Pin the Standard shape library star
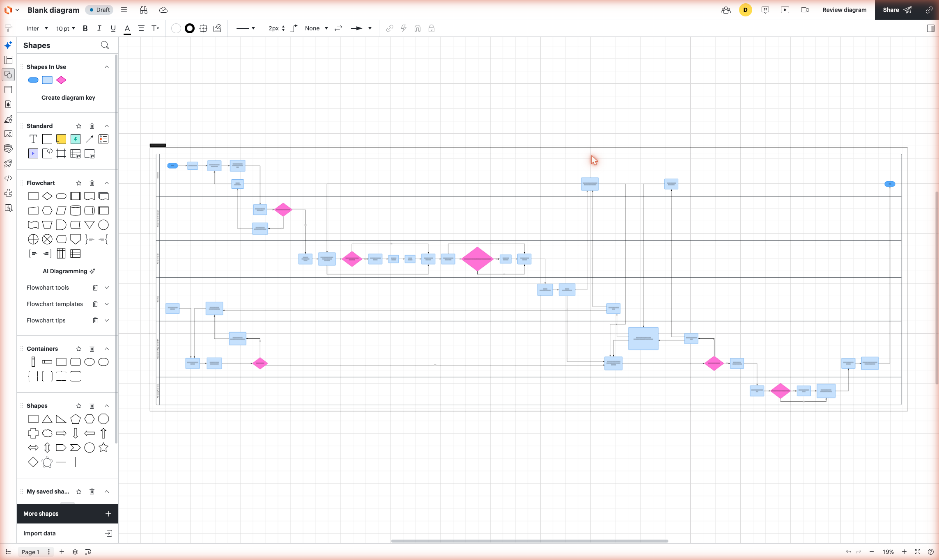Image resolution: width=939 pixels, height=560 pixels. [x=79, y=126]
